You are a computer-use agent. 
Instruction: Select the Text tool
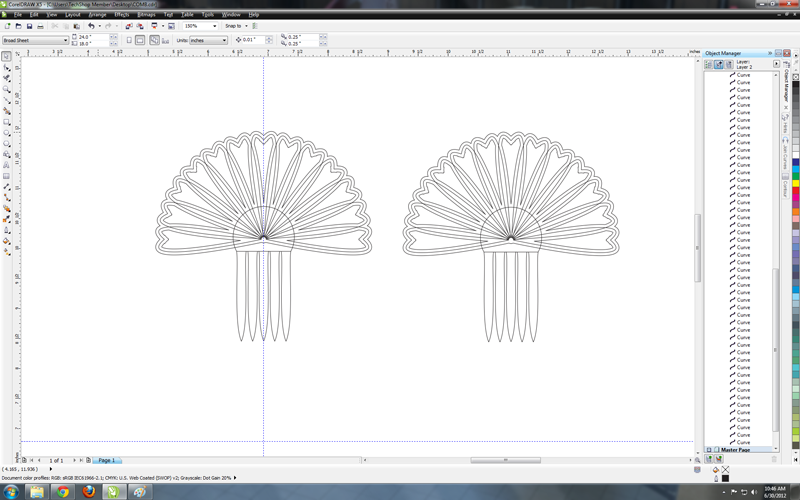[x=7, y=165]
